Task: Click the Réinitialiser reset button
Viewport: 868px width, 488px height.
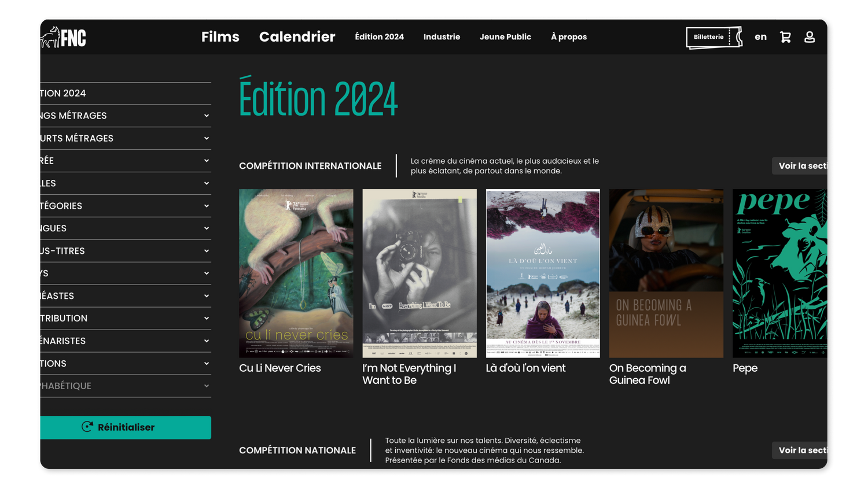Action: pyautogui.click(x=126, y=427)
